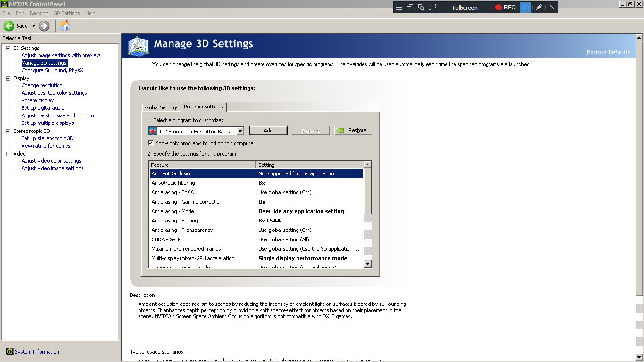Select the Program Settings tab
Screen dimensions: 644x362
click(204, 107)
